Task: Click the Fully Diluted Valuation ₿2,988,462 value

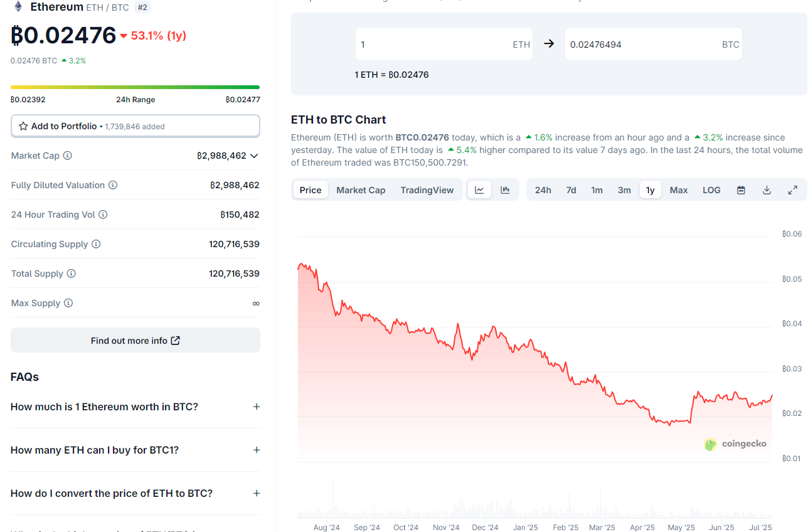Action: coord(235,185)
